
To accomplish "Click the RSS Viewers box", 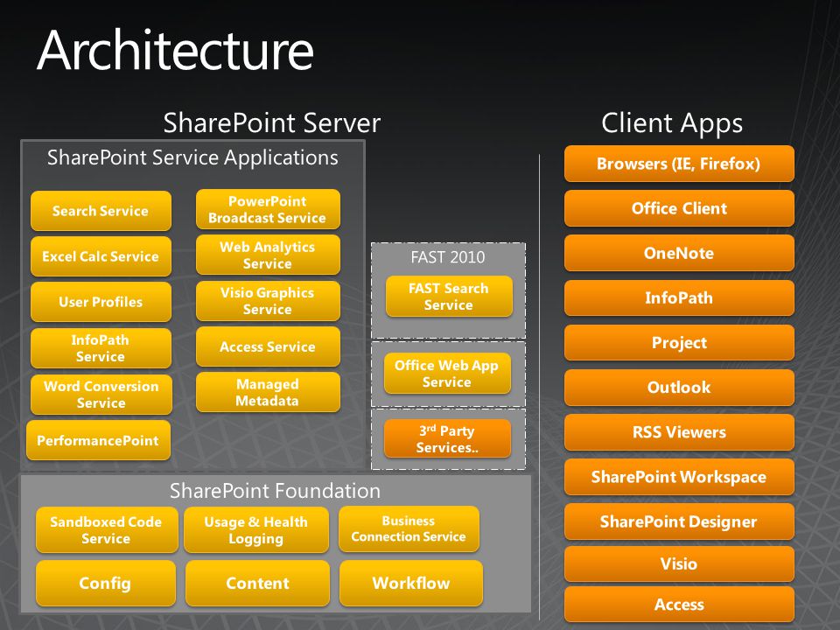I will click(x=679, y=431).
